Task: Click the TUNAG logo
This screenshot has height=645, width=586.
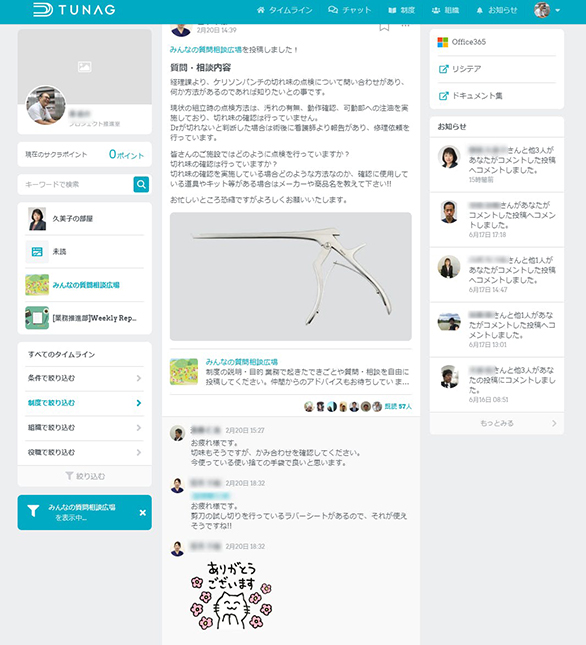Action: (74, 10)
